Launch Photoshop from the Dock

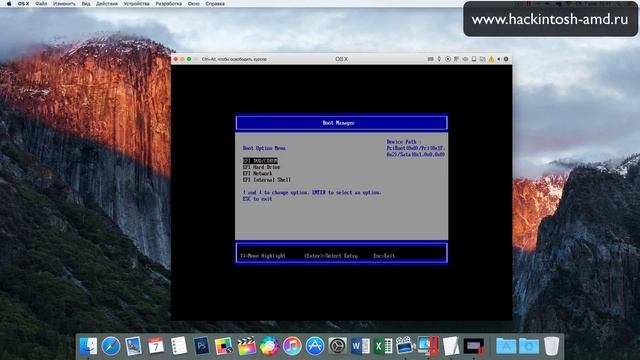pos(201,346)
